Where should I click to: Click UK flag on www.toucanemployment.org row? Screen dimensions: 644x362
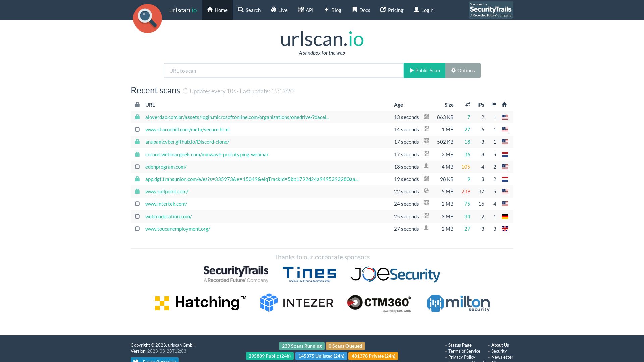click(505, 229)
